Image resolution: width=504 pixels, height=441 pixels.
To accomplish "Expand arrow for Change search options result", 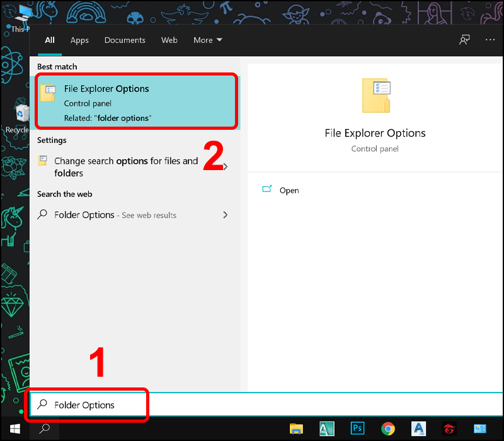I will 226,166.
